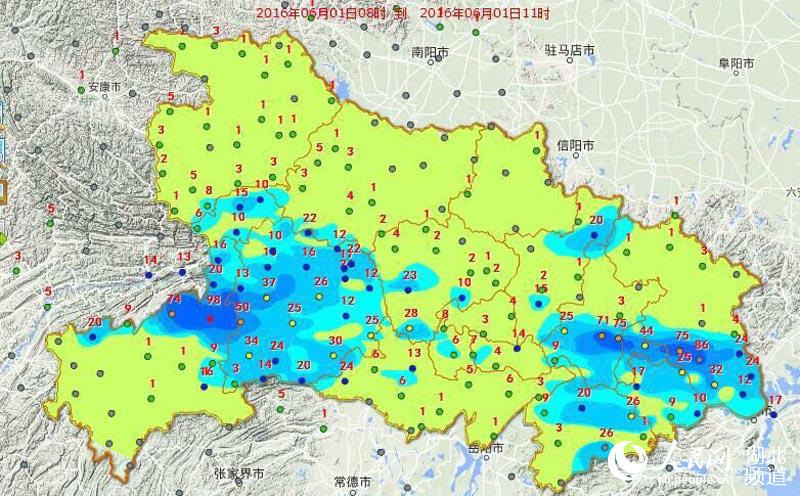Select the 安康市 city label

tap(104, 87)
